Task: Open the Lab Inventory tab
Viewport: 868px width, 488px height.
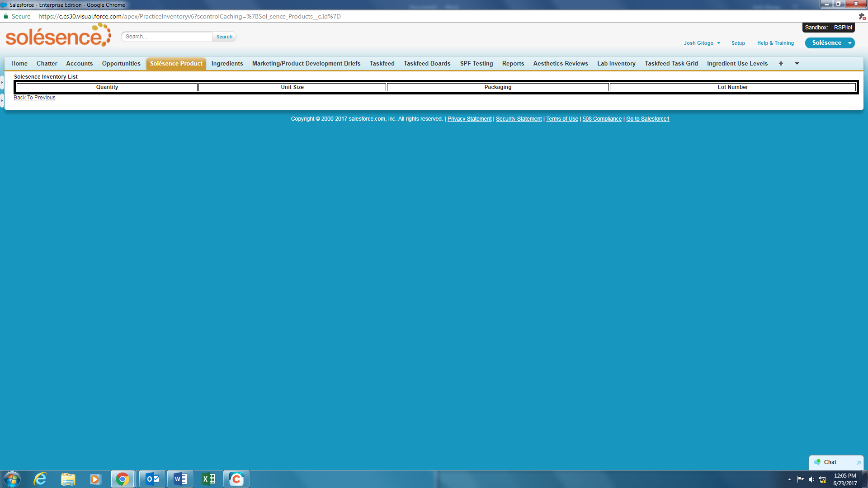Action: pos(616,63)
